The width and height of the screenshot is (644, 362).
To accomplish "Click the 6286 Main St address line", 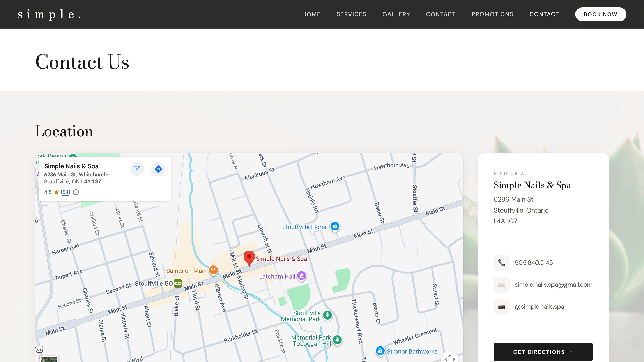I will pos(513,199).
